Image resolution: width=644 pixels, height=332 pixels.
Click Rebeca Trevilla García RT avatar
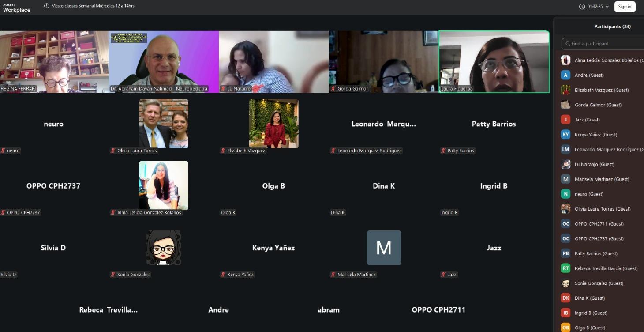pos(565,268)
